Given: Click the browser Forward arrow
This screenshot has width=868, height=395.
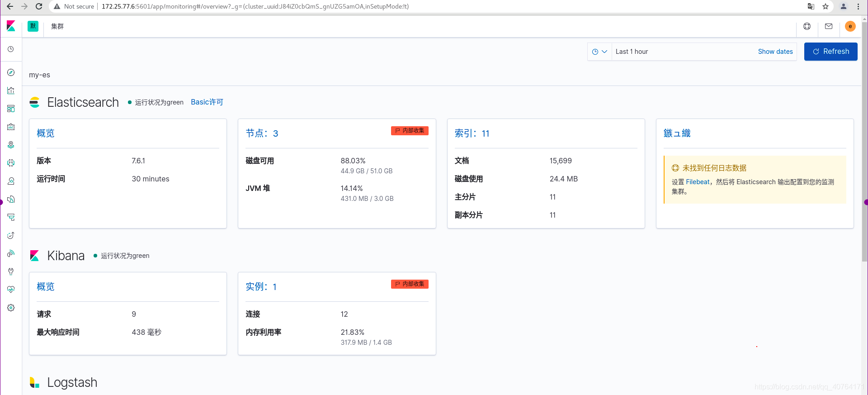Looking at the screenshot, I should pos(24,6).
